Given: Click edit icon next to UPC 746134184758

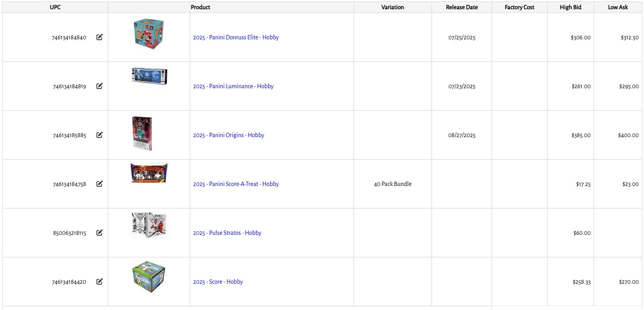Looking at the screenshot, I should (99, 184).
